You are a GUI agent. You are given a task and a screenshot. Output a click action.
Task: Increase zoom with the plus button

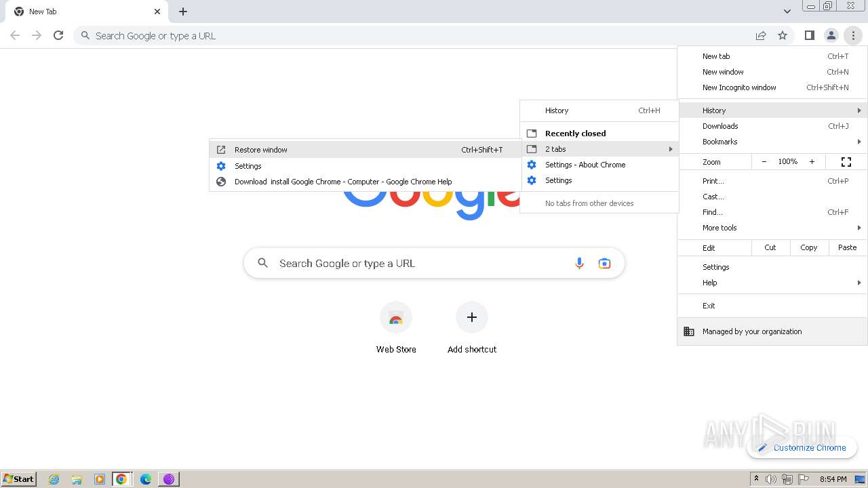[x=812, y=162]
